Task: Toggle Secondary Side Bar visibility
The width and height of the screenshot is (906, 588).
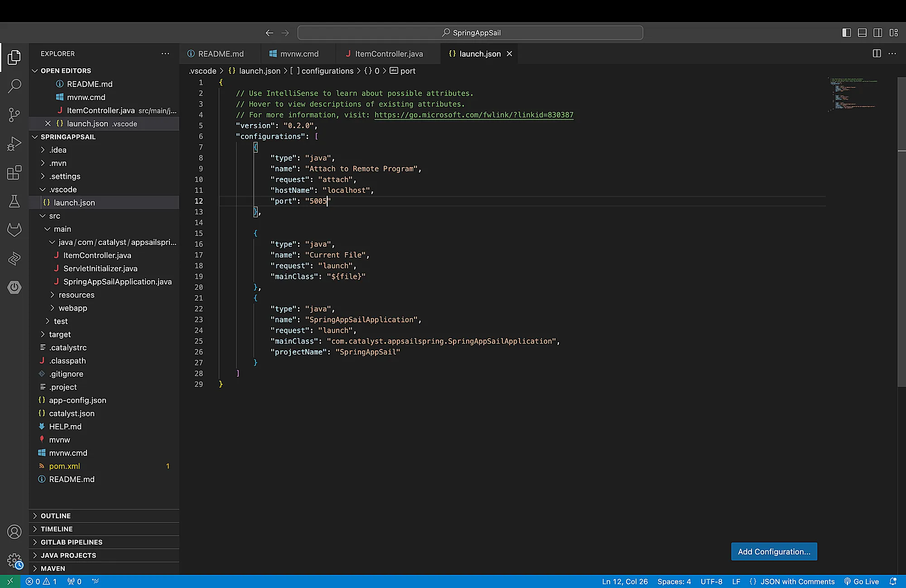Action: [877, 33]
